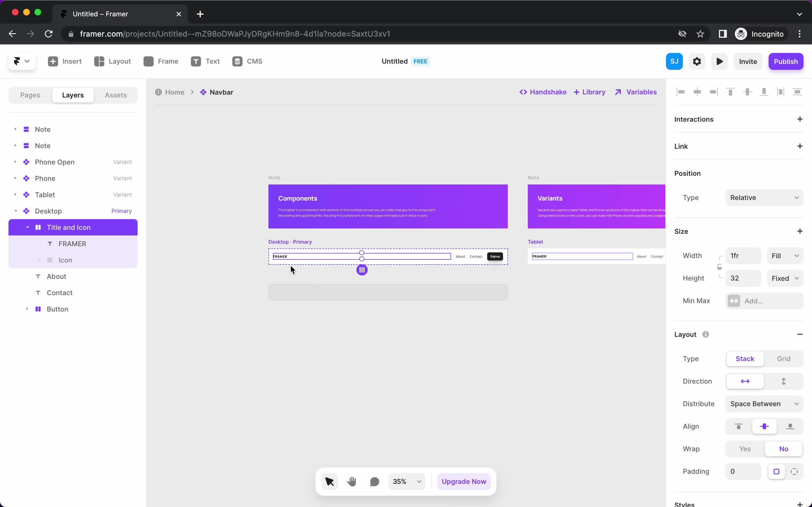Screen dimensions: 812x507
Task: Click the FRAMER text input field
Action: click(361, 256)
